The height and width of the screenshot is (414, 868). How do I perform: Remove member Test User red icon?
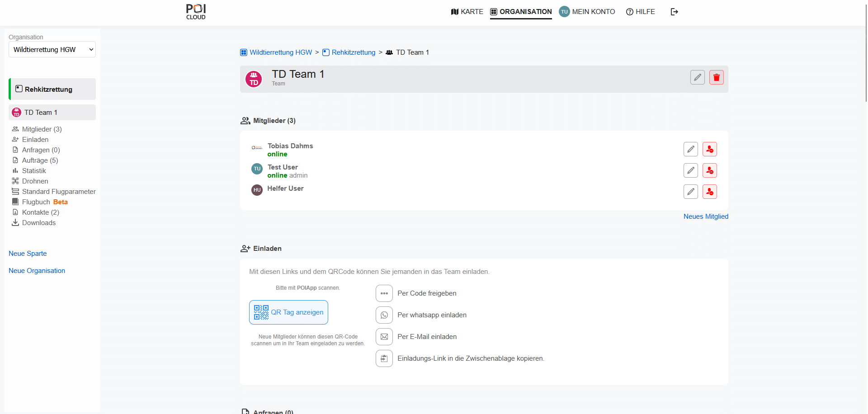tap(710, 170)
